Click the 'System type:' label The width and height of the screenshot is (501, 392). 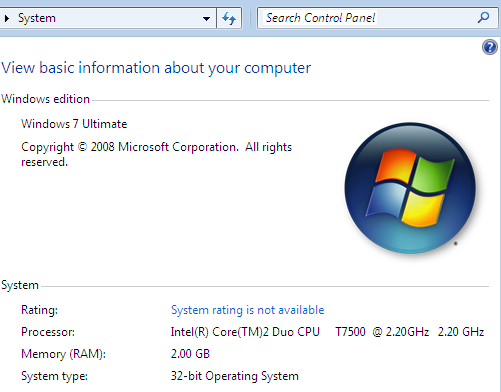[x=54, y=376]
